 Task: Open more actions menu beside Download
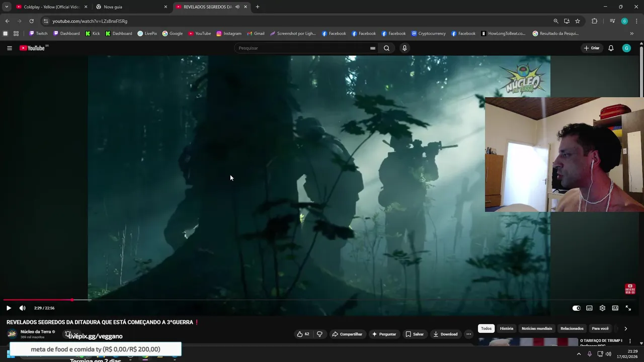468,334
